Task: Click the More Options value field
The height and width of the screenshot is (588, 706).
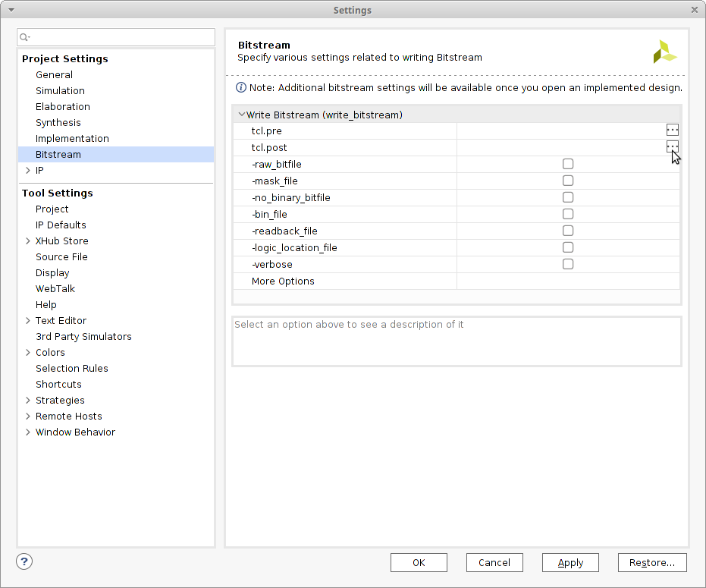Action: (567, 281)
